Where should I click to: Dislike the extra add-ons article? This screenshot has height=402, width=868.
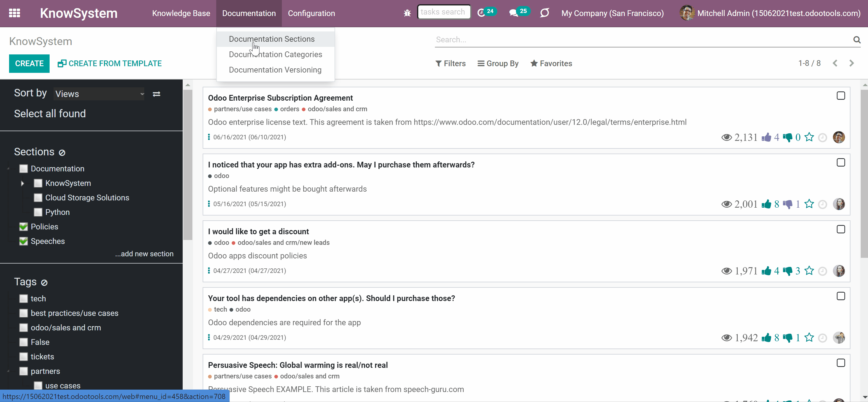click(x=788, y=204)
